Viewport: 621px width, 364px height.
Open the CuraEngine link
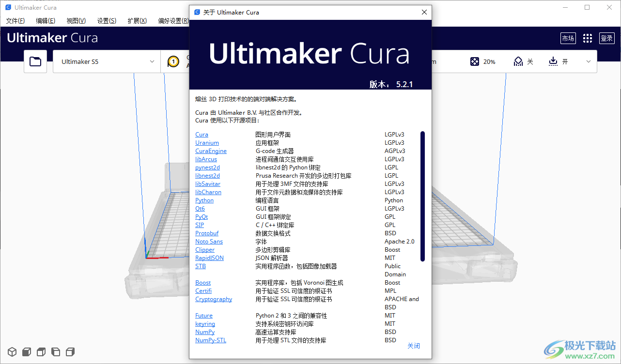(211, 151)
